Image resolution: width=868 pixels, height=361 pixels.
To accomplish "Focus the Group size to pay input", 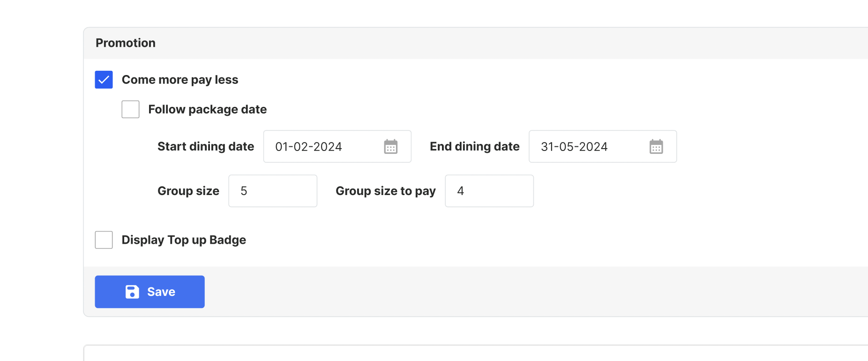I will [489, 191].
